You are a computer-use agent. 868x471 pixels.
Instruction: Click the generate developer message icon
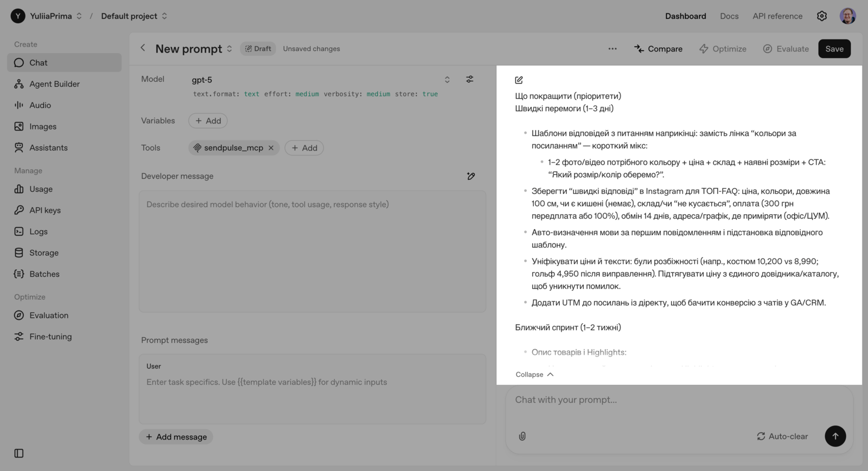pyautogui.click(x=471, y=176)
